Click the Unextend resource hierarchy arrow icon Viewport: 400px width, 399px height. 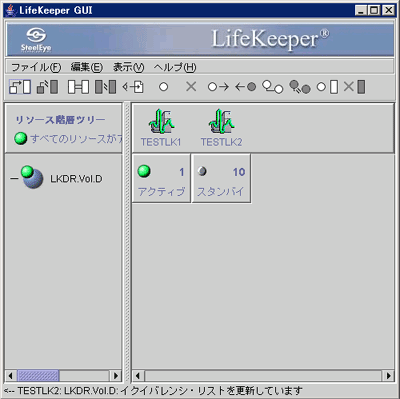245,87
